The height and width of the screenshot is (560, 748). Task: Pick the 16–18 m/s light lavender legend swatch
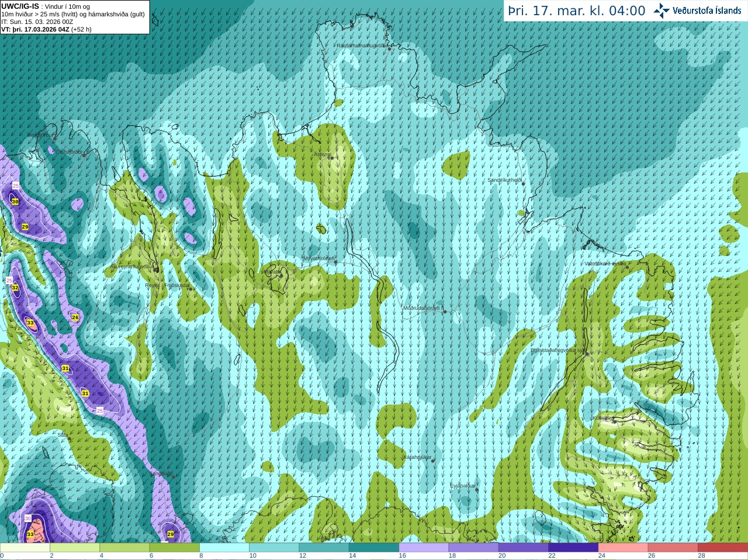coord(424,548)
